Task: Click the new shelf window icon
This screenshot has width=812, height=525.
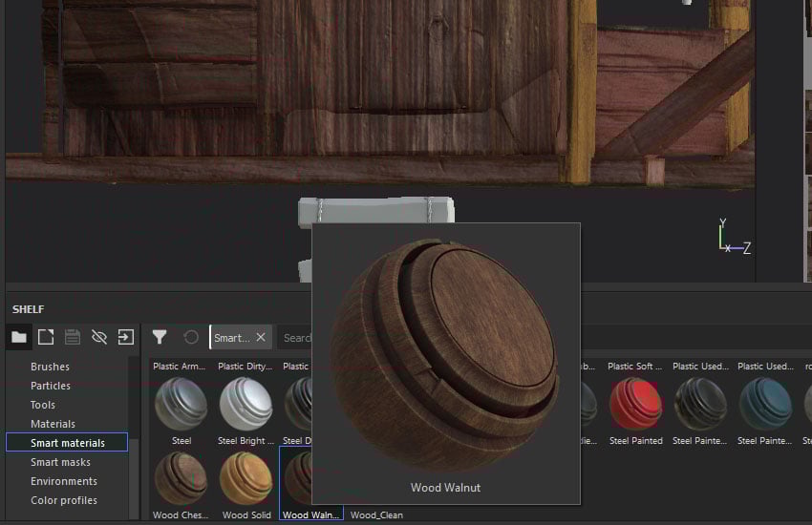Action: (x=46, y=337)
